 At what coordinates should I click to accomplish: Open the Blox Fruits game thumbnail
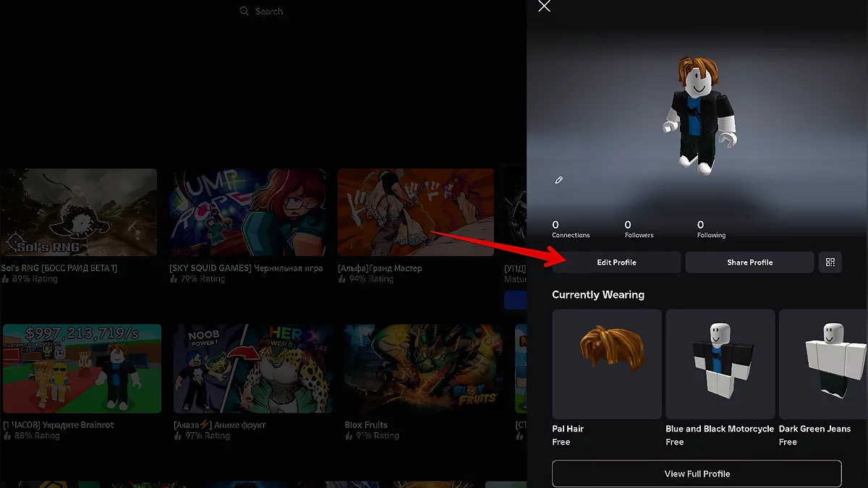click(424, 369)
